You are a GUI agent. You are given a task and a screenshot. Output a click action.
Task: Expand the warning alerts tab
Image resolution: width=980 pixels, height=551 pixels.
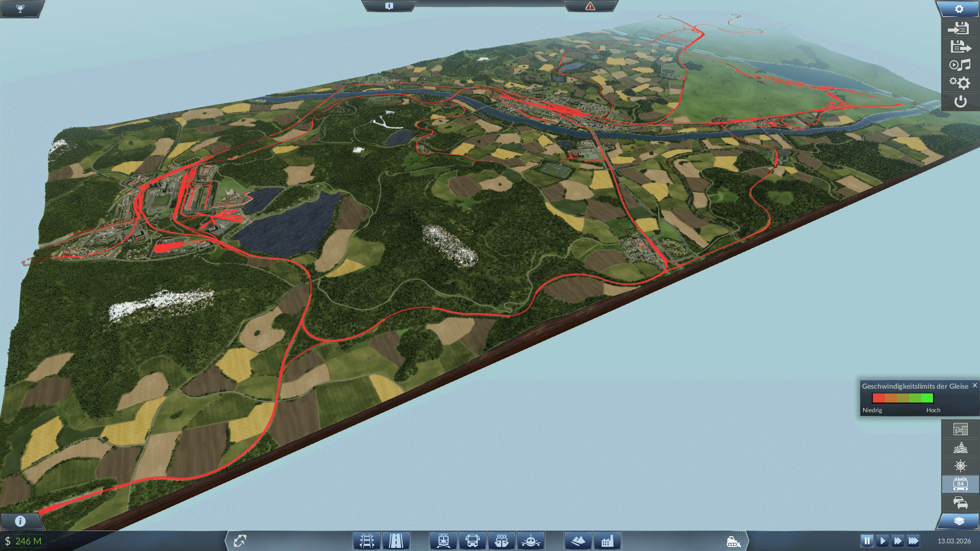click(x=590, y=6)
